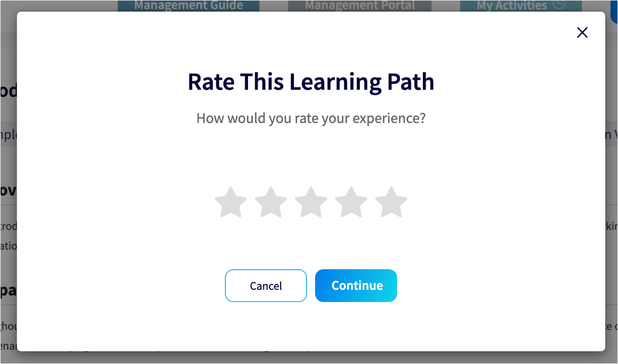The width and height of the screenshot is (618, 364).
Task: Click the 'How would you rate' subtitle
Action: pyautogui.click(x=311, y=118)
